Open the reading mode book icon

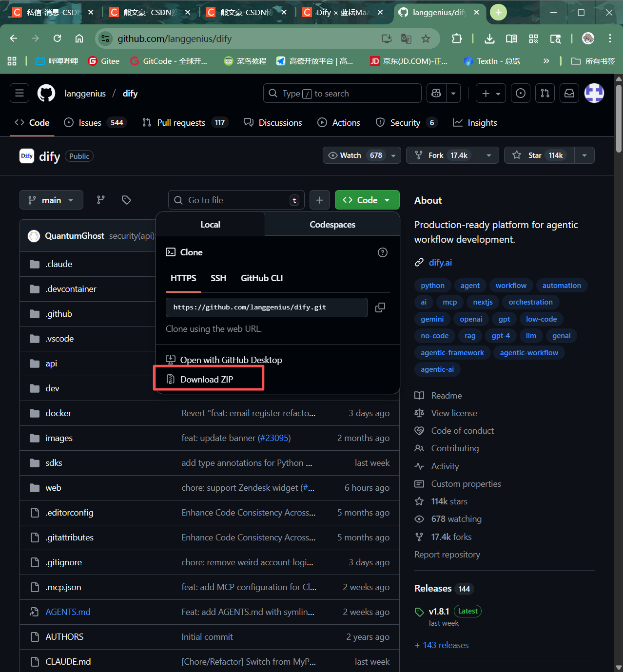pos(511,38)
